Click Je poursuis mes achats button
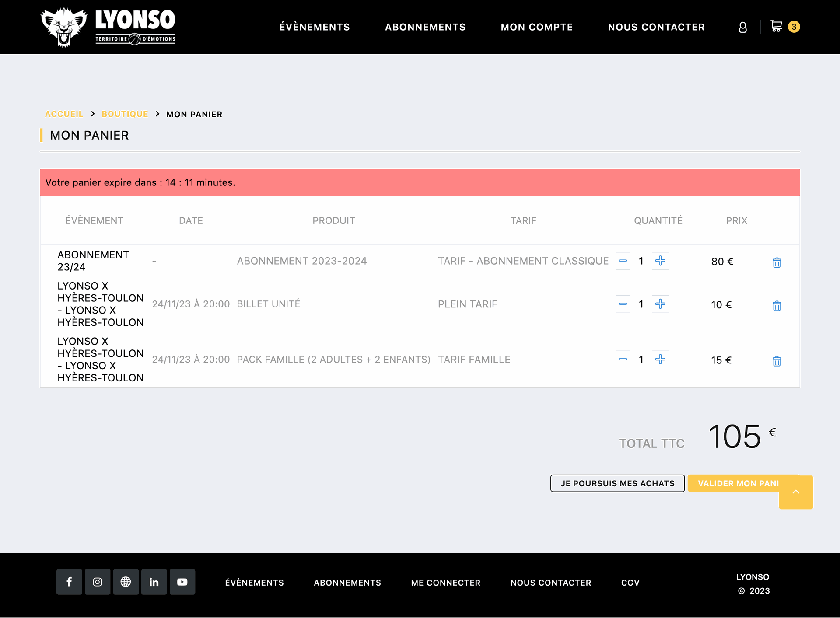The image size is (840, 618). (x=617, y=483)
